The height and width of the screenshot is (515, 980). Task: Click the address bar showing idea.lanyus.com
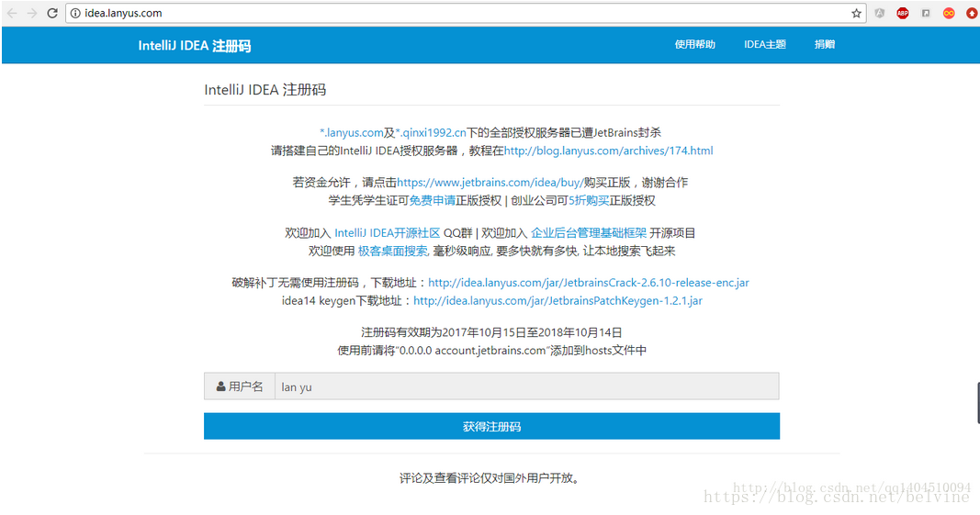click(466, 13)
